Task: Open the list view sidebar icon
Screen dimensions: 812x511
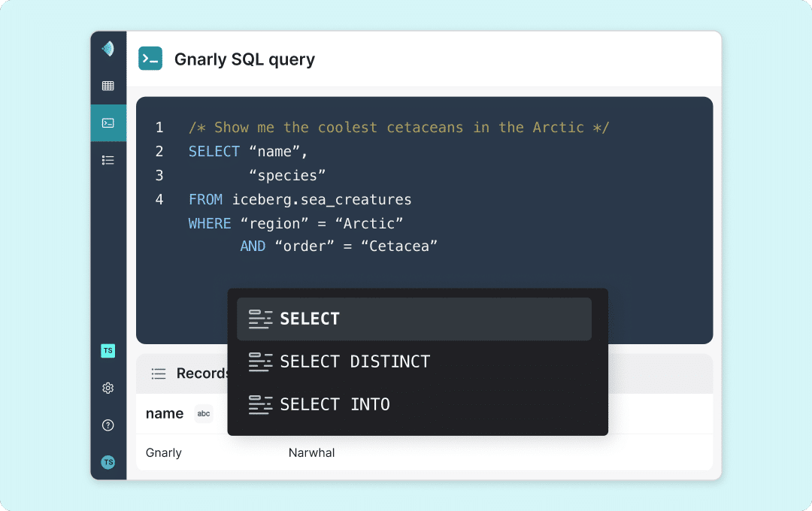Action: 108,160
